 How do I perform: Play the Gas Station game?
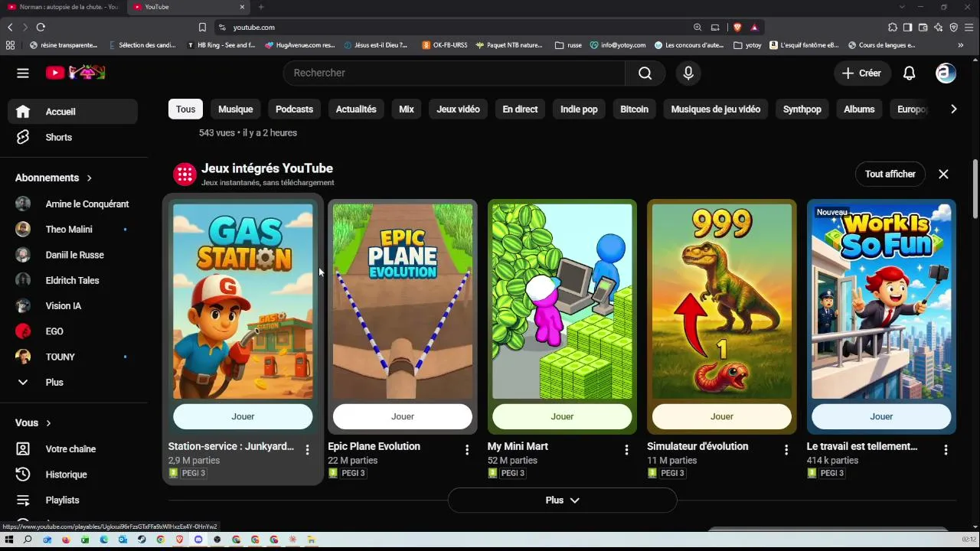point(243,416)
